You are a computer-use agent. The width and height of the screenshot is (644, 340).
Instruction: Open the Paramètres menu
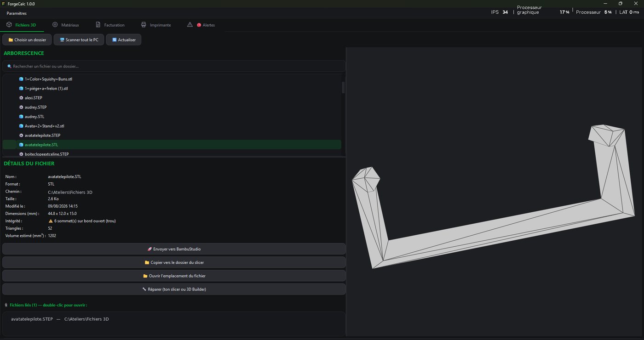click(17, 13)
